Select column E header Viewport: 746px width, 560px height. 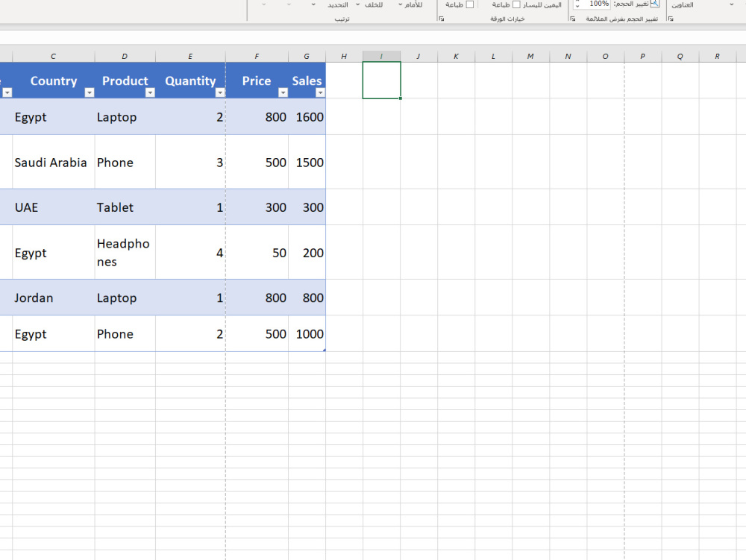point(190,56)
